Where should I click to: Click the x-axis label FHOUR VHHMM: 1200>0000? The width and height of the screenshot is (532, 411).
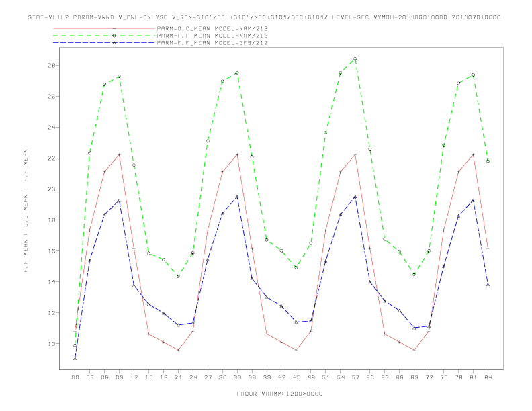(279, 394)
